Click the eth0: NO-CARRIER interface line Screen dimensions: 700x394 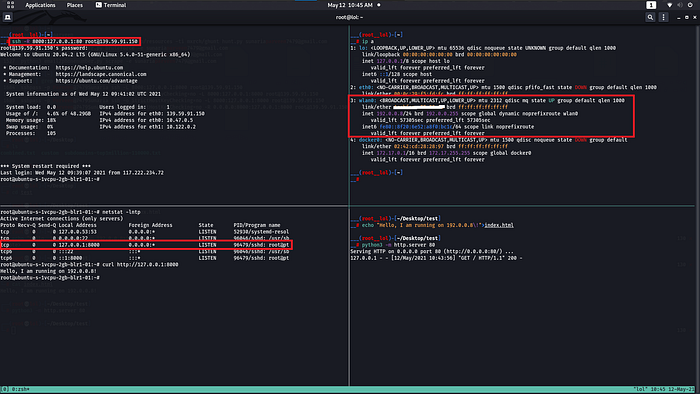pos(504,87)
